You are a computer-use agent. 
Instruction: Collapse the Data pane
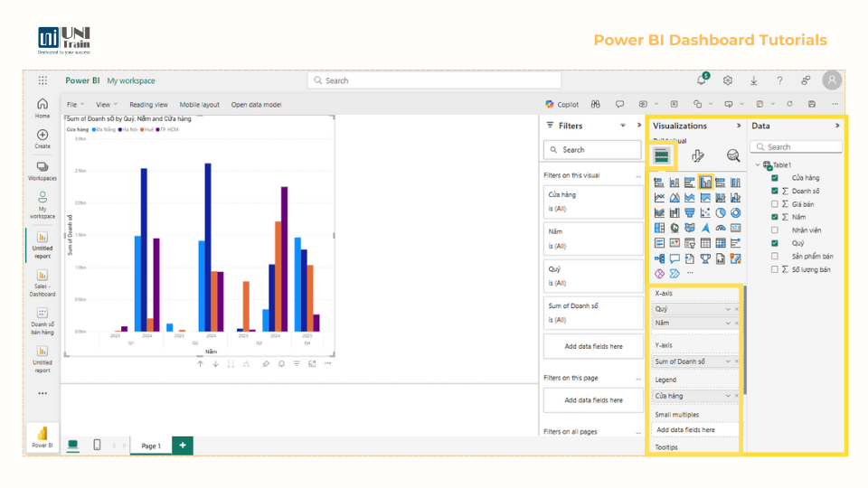point(837,126)
